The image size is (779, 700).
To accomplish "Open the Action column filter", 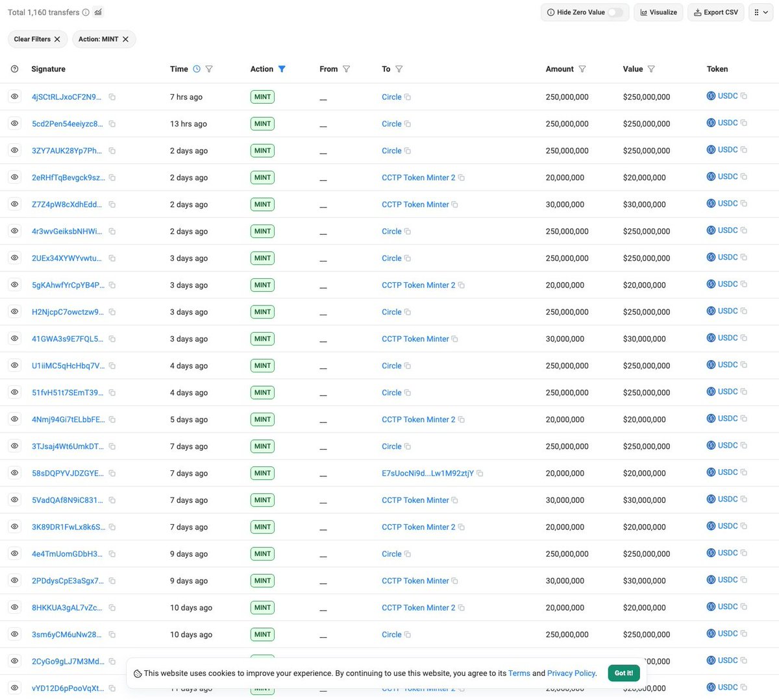I will point(282,69).
